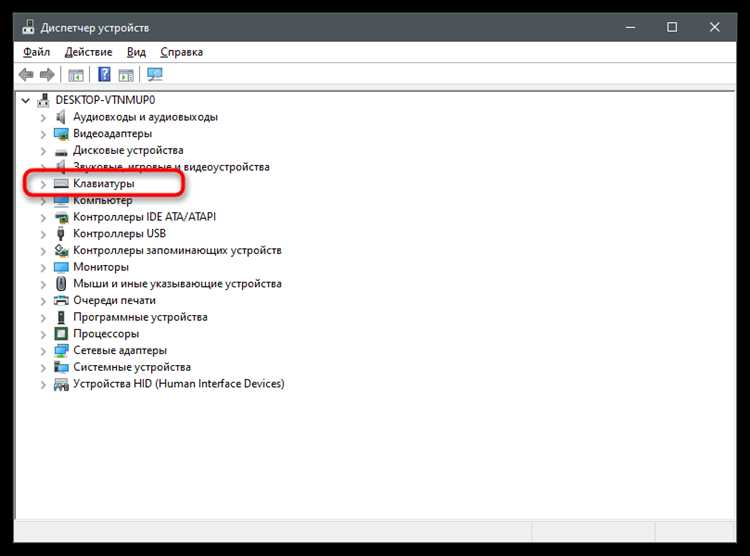Open the Help question-mark toolbar icon

coord(104,75)
